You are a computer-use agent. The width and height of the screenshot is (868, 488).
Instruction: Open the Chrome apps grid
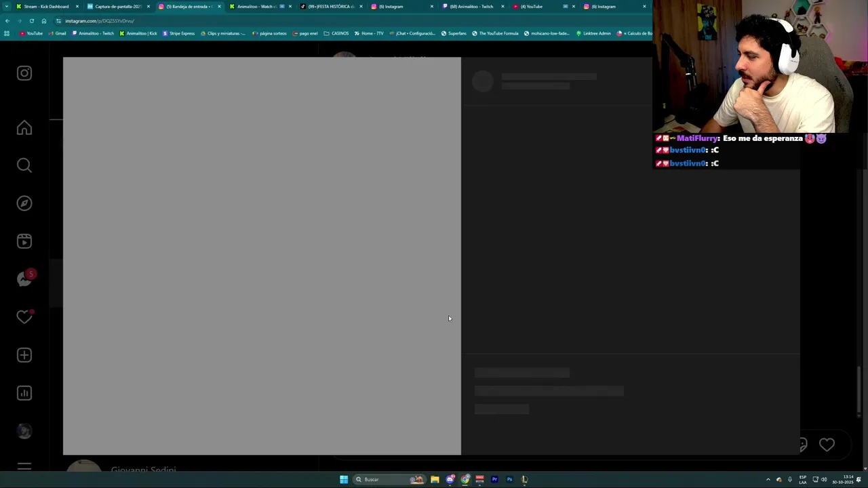point(7,33)
